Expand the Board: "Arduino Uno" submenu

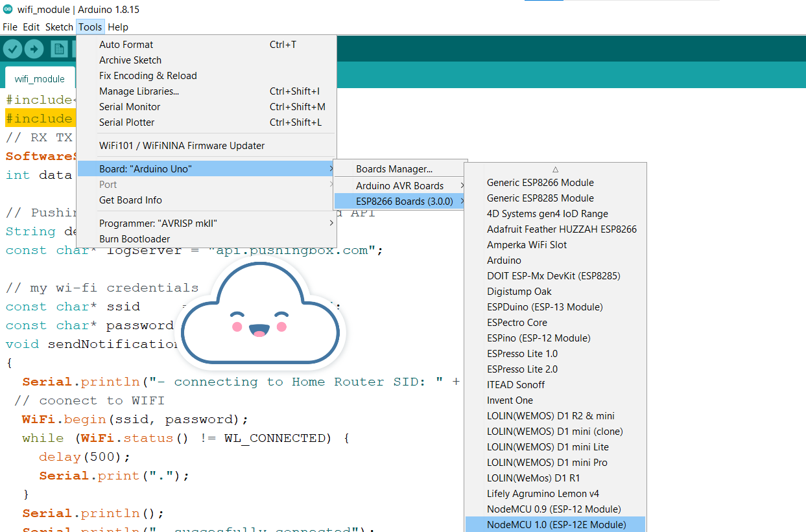pyautogui.click(x=206, y=169)
